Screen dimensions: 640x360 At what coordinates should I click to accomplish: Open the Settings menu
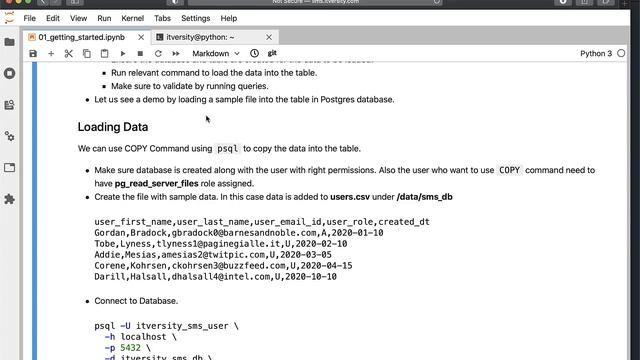[196, 18]
